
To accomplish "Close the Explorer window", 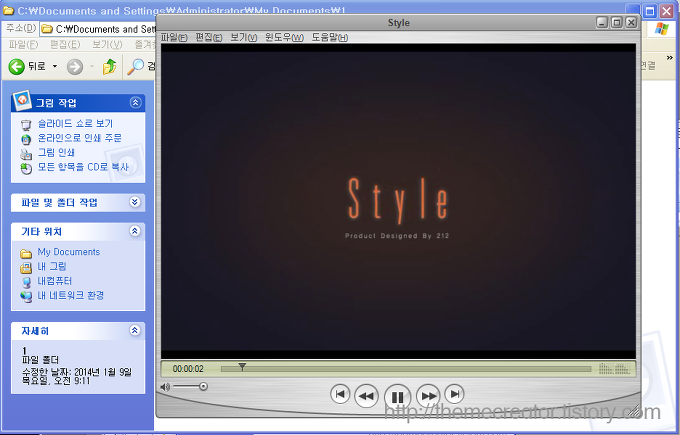I will click(667, 11).
